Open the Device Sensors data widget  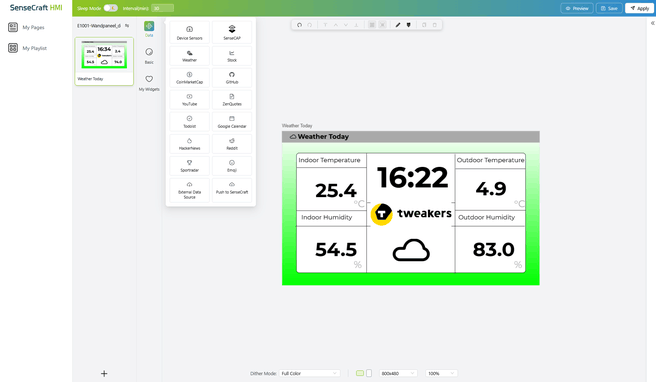point(190,32)
